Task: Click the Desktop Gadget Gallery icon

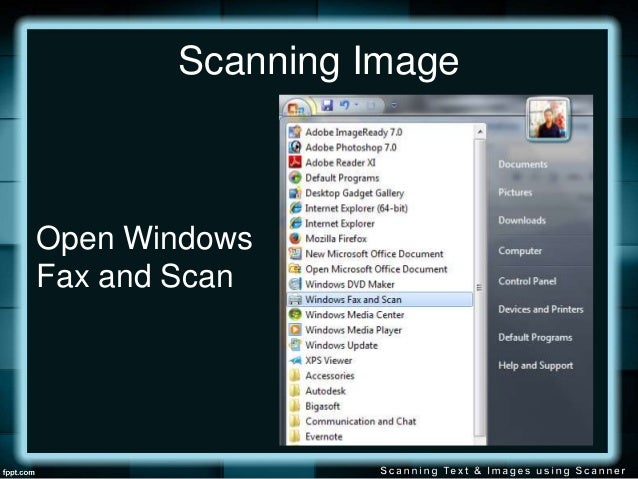Action: 295,192
